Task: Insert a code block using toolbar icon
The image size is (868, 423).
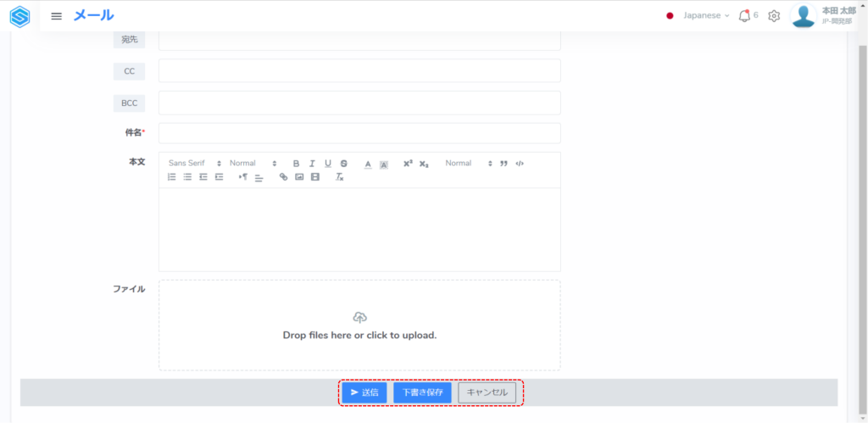Action: [520, 164]
